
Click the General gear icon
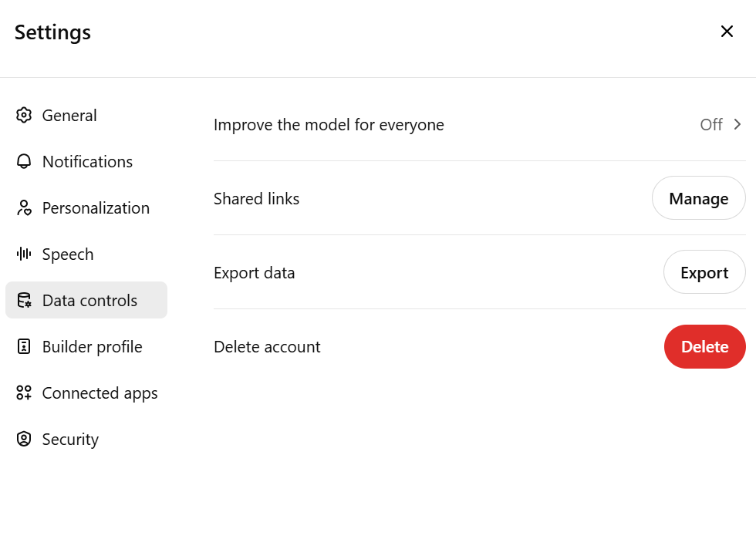[x=24, y=116]
